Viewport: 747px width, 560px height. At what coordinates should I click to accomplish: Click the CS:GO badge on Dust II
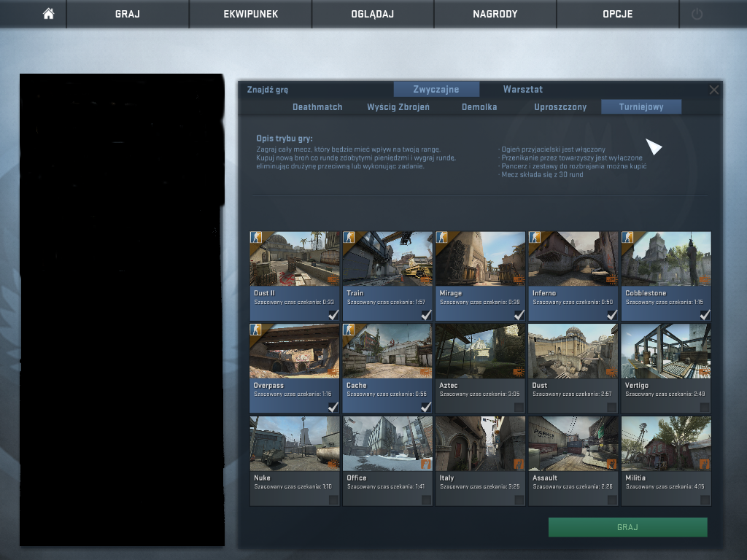point(256,237)
